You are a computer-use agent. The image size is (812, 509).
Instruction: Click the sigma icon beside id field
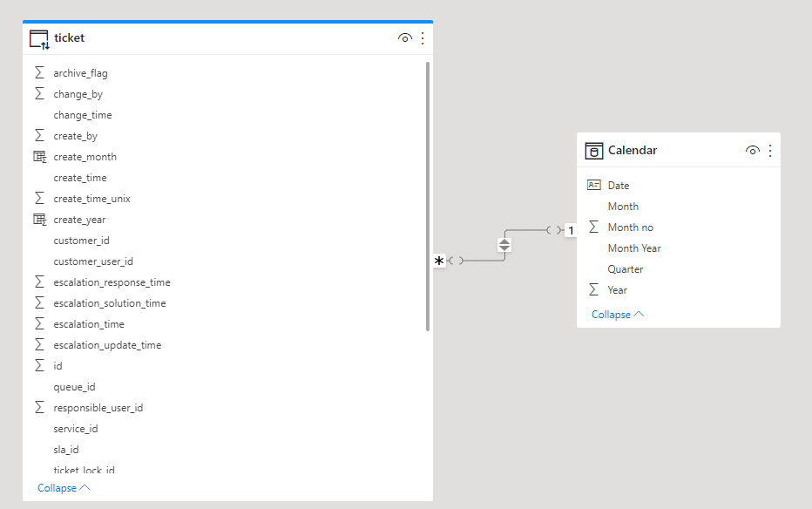39,365
